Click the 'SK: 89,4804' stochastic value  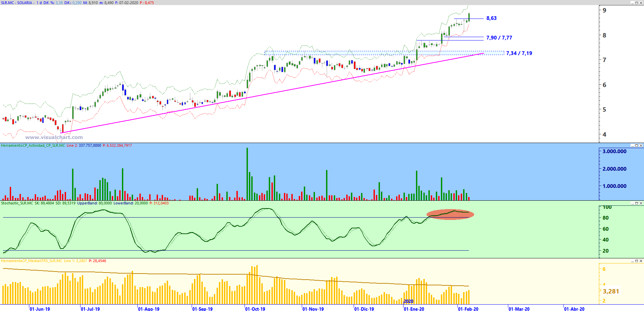click(44, 203)
